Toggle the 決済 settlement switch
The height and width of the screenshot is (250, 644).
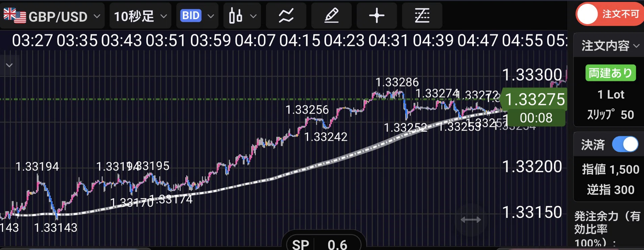click(x=625, y=144)
